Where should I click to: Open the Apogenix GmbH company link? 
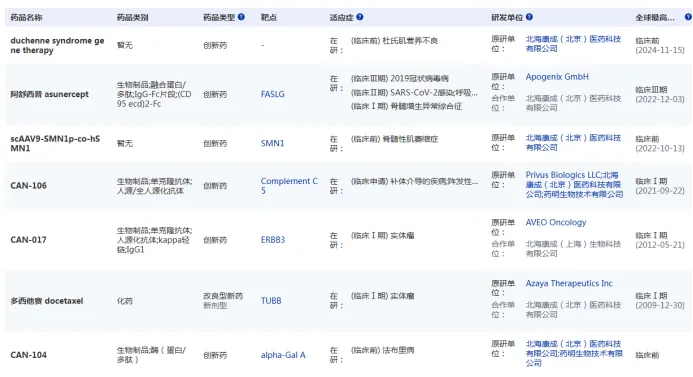(557, 77)
